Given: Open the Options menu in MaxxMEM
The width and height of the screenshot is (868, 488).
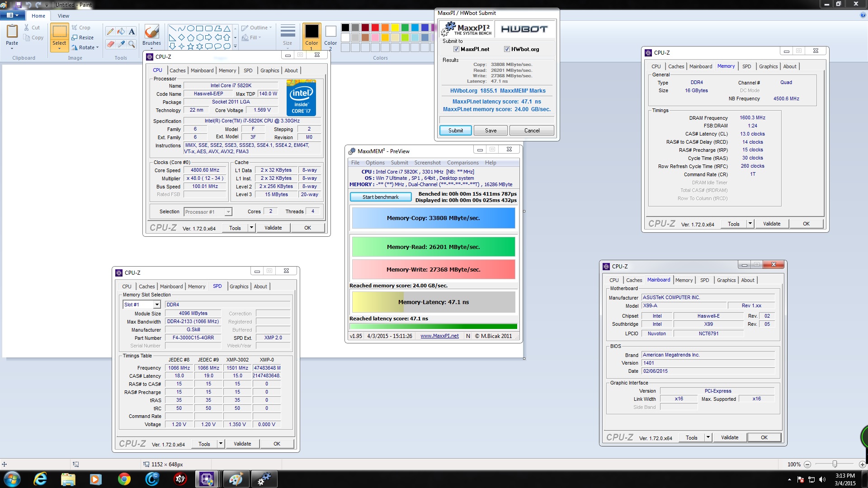Looking at the screenshot, I should (375, 163).
